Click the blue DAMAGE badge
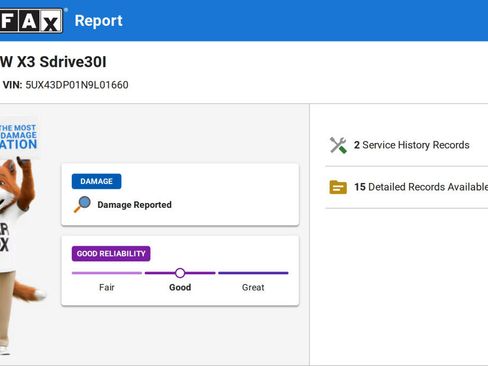Screen dimensions: 488x366 (96, 181)
